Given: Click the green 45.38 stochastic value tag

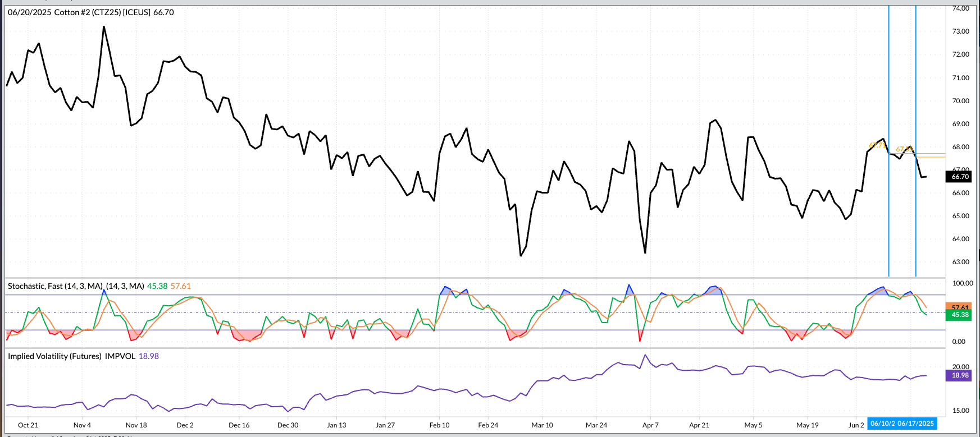Looking at the screenshot, I should click(960, 315).
